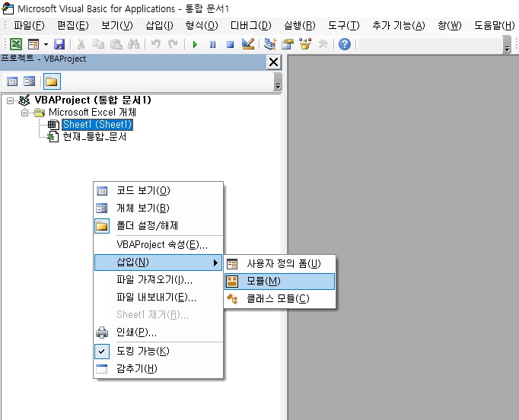Open the 창(W) menu
Viewport: 519px width, 420px height.
point(450,25)
